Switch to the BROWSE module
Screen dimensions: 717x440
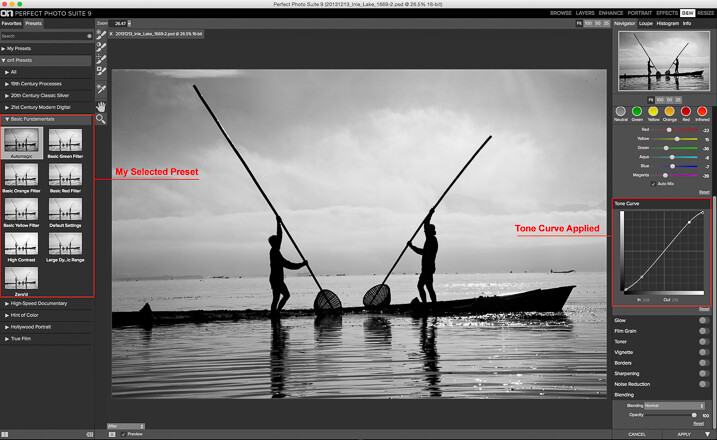pyautogui.click(x=561, y=13)
